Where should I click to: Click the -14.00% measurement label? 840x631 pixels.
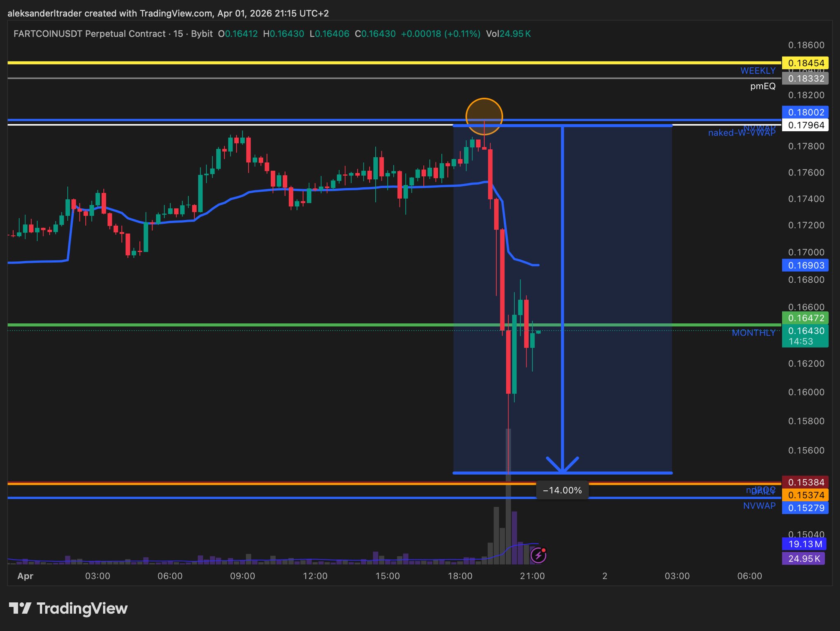pos(562,490)
